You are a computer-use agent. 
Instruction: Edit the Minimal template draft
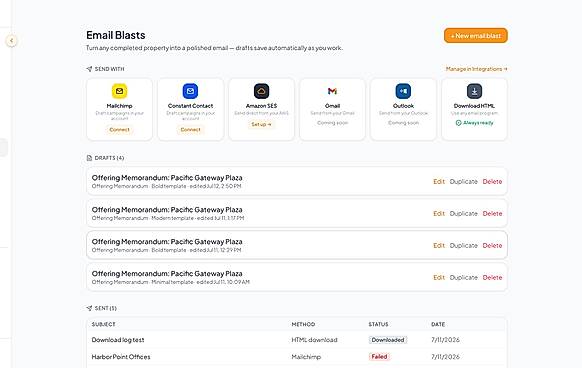439,277
